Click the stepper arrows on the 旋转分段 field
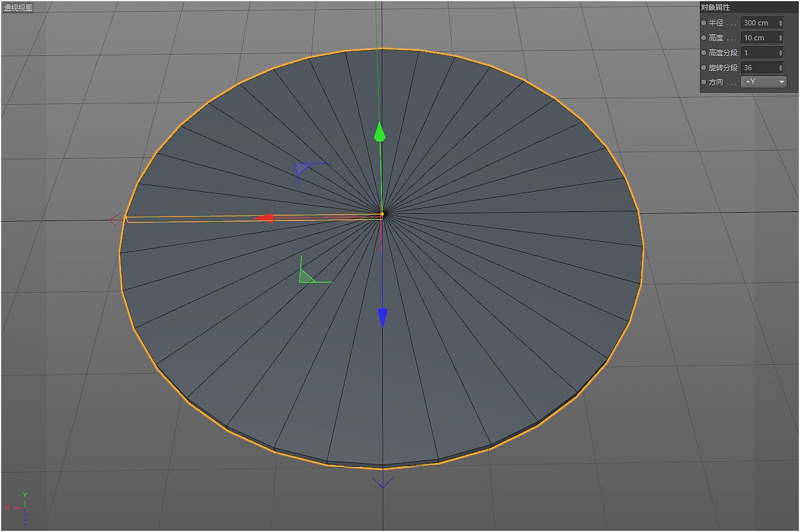800x532 pixels. tap(780, 68)
